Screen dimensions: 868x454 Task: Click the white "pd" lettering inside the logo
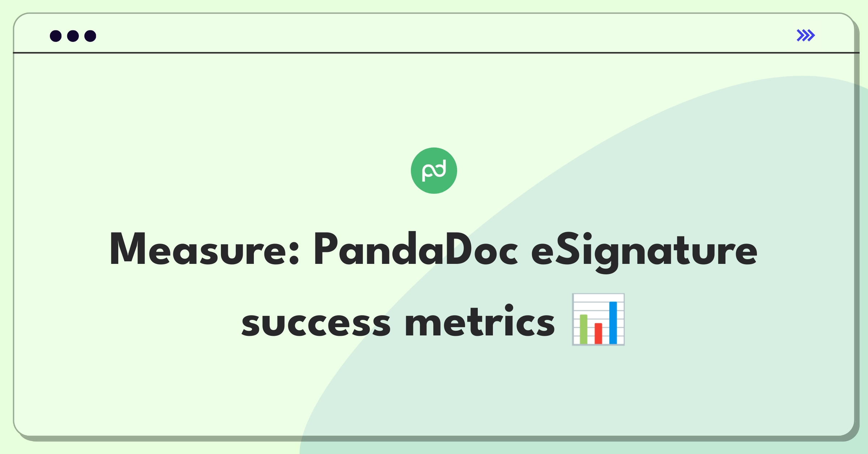click(x=434, y=170)
